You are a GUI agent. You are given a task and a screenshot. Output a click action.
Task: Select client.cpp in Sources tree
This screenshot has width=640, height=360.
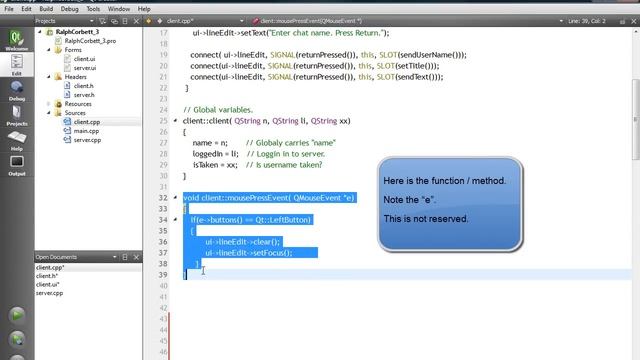tap(87, 122)
